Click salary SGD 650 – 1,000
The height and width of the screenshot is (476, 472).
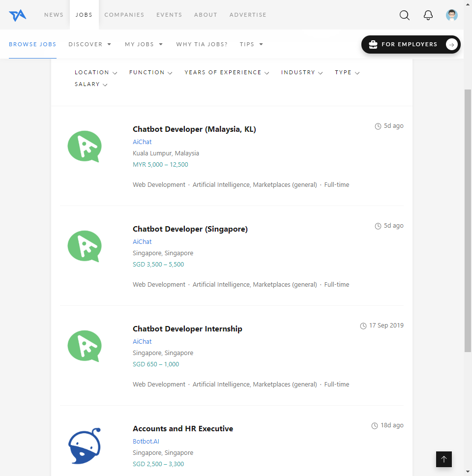pyautogui.click(x=156, y=364)
